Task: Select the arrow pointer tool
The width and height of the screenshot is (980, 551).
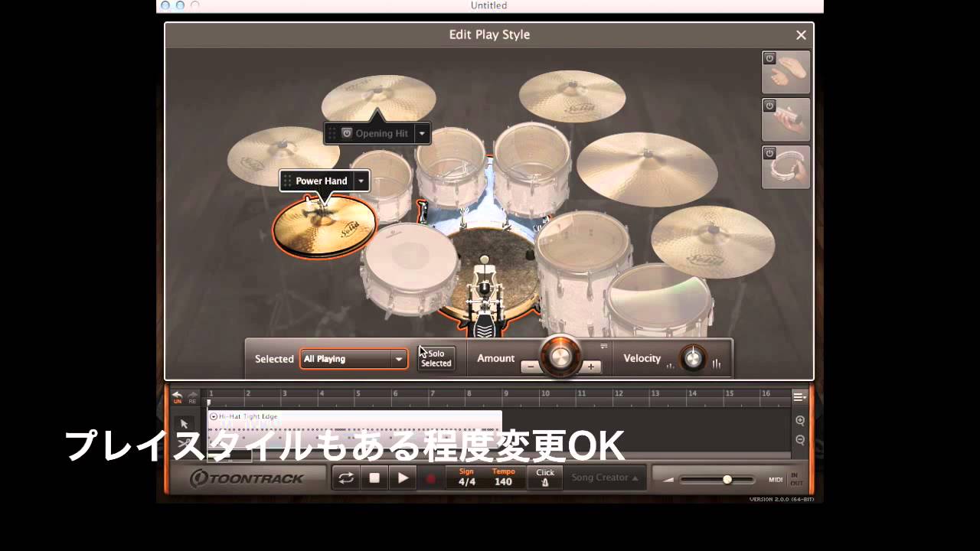Action: tap(185, 424)
